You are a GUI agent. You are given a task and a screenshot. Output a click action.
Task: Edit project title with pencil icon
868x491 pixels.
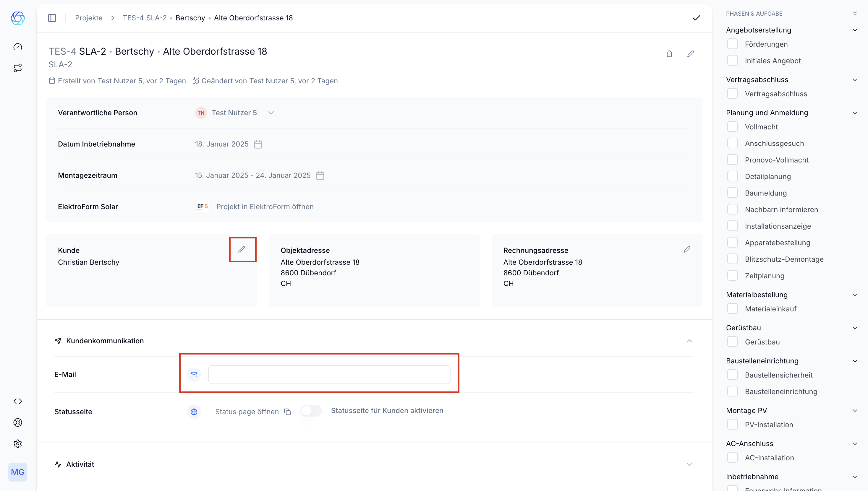691,54
